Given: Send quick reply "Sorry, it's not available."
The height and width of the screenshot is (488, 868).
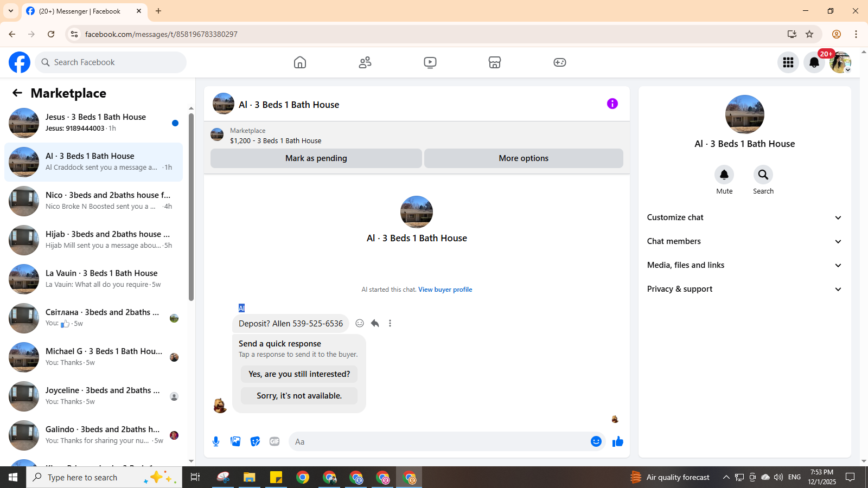Looking at the screenshot, I should 299,396.
